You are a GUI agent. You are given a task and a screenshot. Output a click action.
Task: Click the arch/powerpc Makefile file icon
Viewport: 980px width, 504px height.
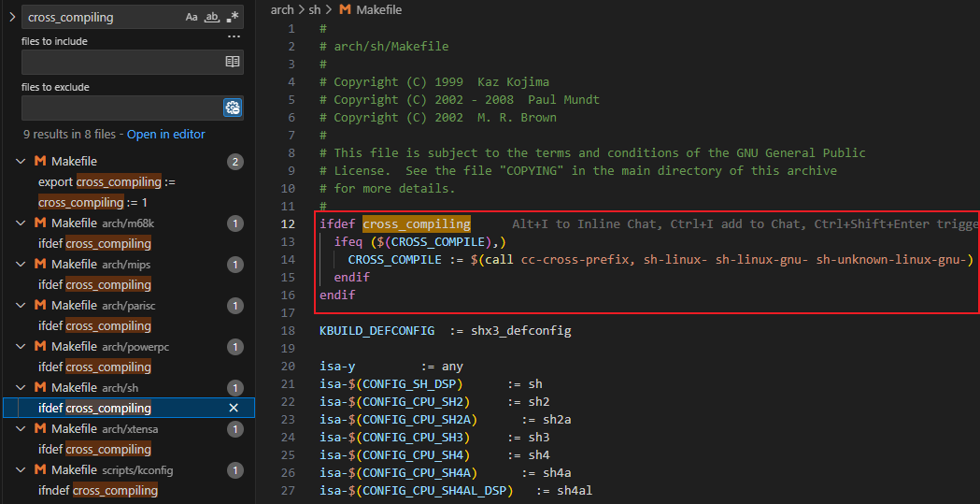[40, 346]
